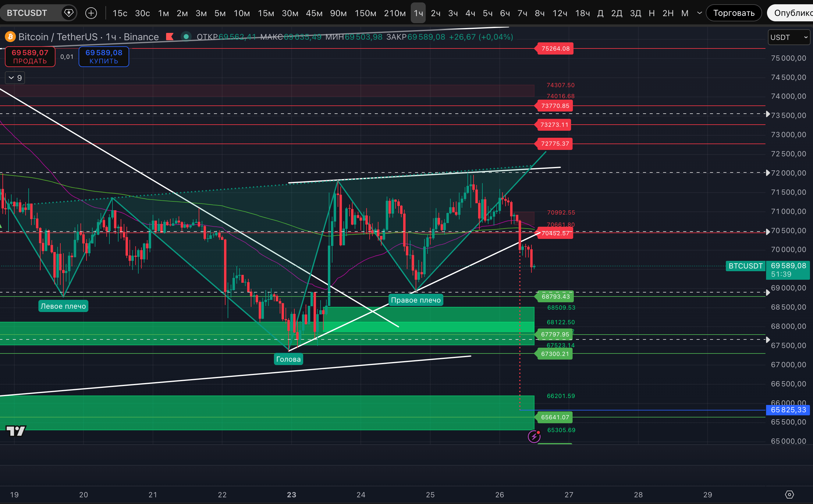
Task: Click the КУПИТЬ buy button
Action: click(x=104, y=57)
